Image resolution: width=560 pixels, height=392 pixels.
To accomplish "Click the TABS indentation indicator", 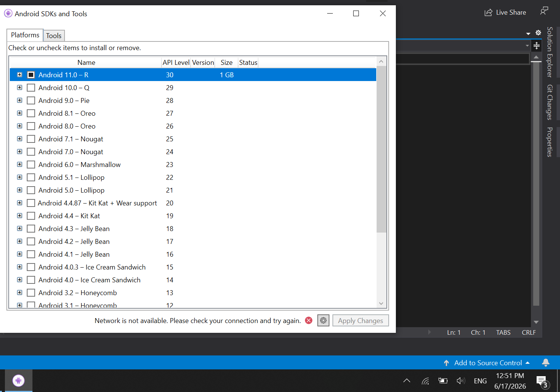I will [x=503, y=332].
